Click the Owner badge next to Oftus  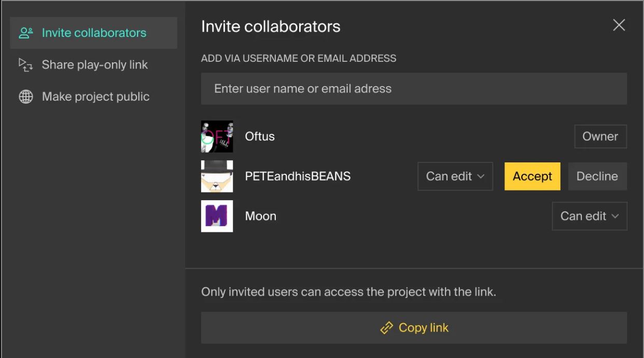600,136
